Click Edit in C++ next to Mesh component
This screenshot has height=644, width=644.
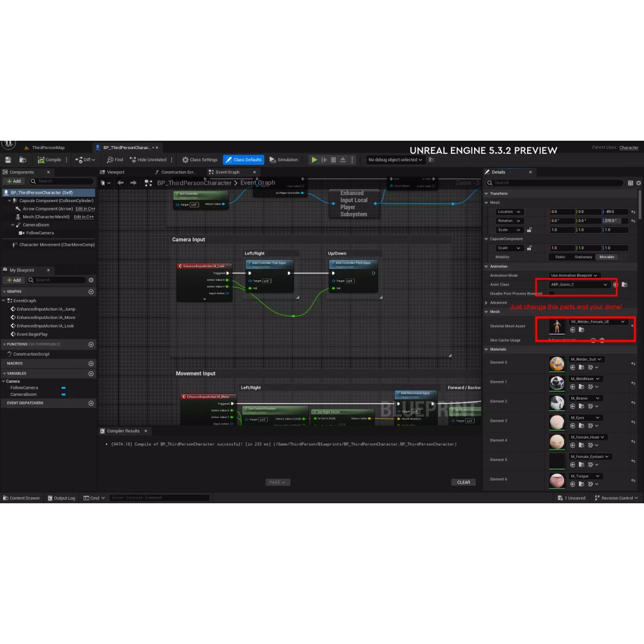(x=83, y=217)
